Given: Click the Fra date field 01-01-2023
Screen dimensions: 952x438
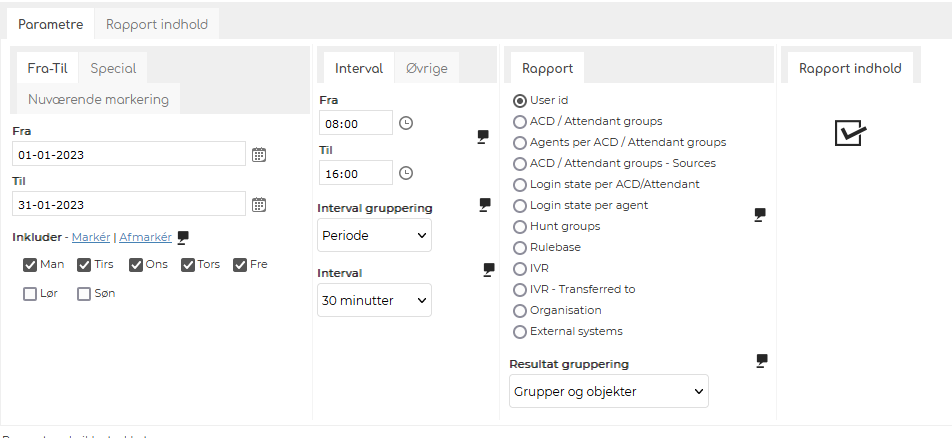Looking at the screenshot, I should click(x=129, y=154).
